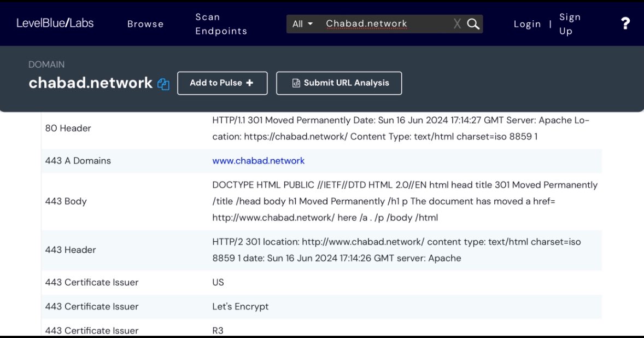Screen dimensions: 644x338
Task: Click the Submit URL Analysis button
Action: tap(339, 83)
